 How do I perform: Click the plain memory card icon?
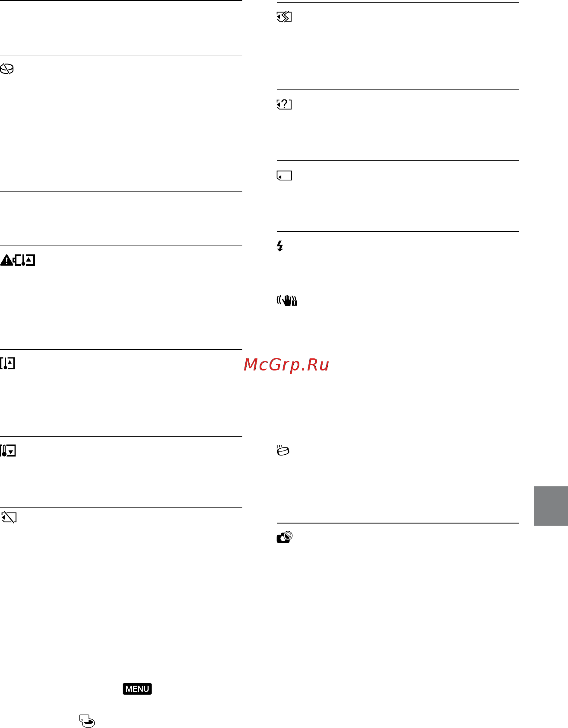(x=284, y=176)
